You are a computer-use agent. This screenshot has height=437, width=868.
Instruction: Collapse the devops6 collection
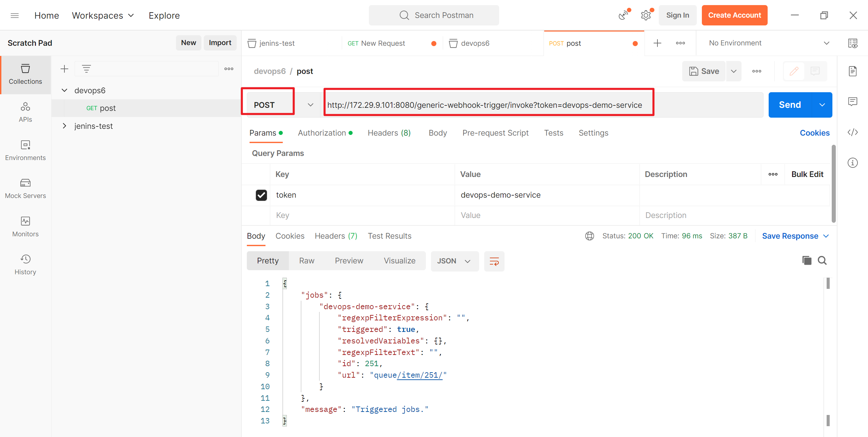pyautogui.click(x=64, y=91)
